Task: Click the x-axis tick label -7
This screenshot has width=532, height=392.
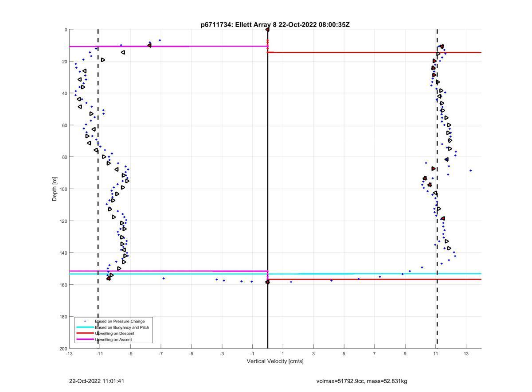Action: (x=161, y=354)
